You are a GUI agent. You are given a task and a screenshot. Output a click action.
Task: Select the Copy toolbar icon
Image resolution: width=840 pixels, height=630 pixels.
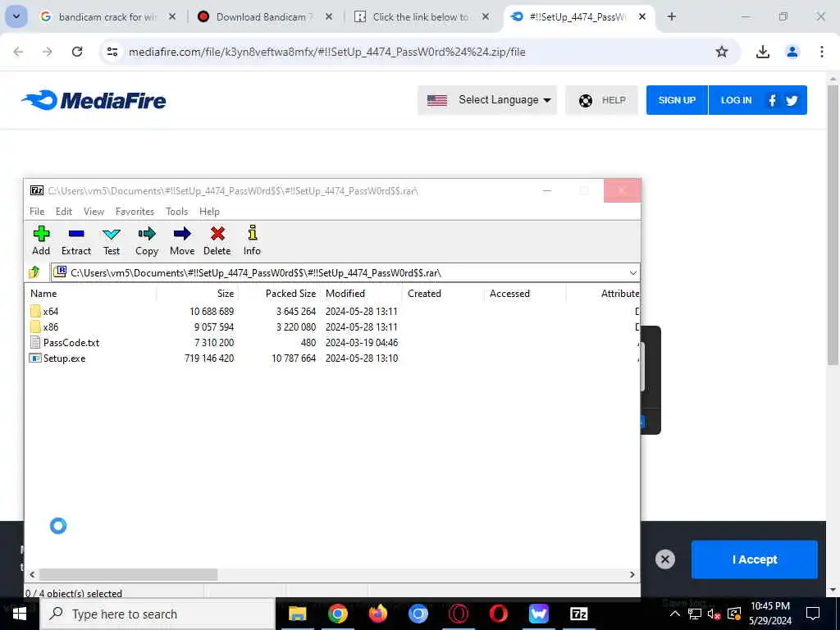146,240
